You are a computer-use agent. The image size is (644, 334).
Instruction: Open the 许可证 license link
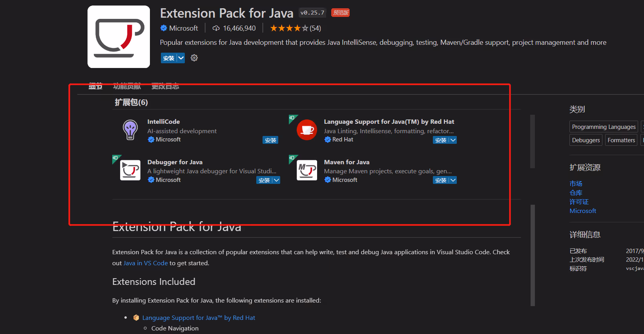(579, 202)
